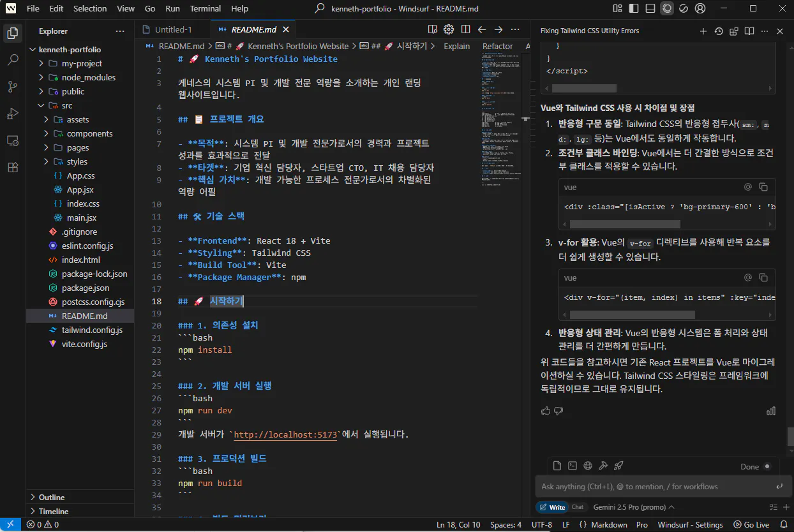Open Run and Debug view
794x532 pixels.
tap(12, 114)
